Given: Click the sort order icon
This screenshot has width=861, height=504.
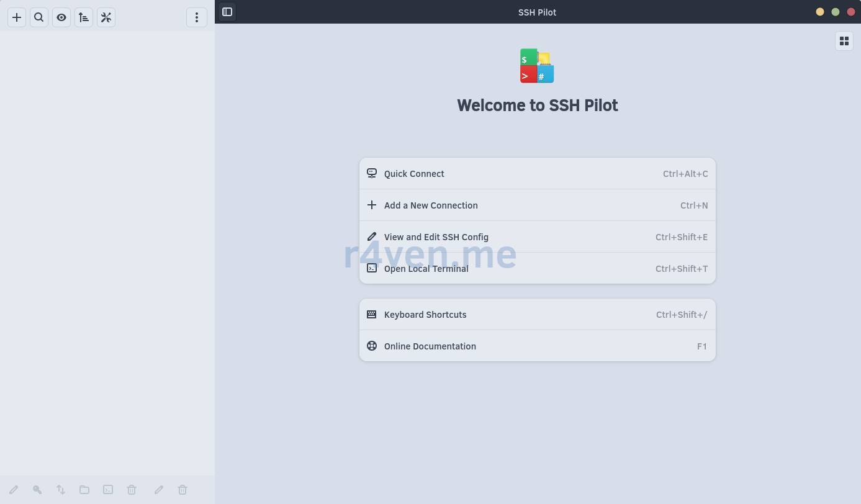Looking at the screenshot, I should click(x=84, y=17).
